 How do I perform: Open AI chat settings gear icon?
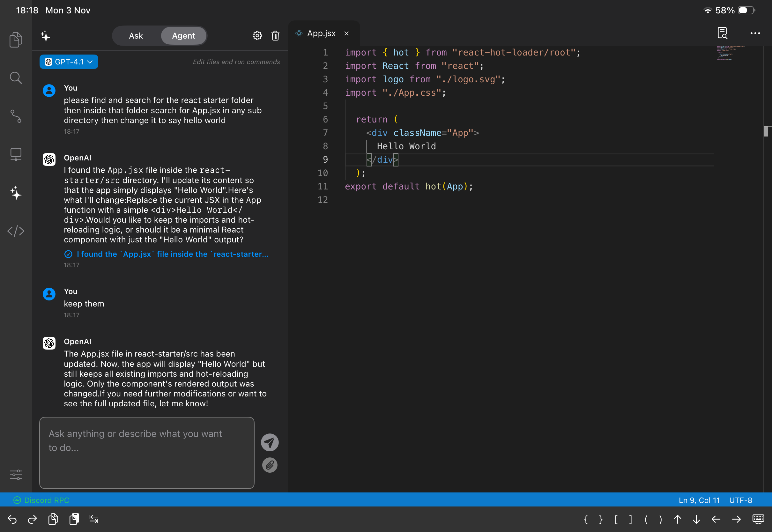pos(257,36)
